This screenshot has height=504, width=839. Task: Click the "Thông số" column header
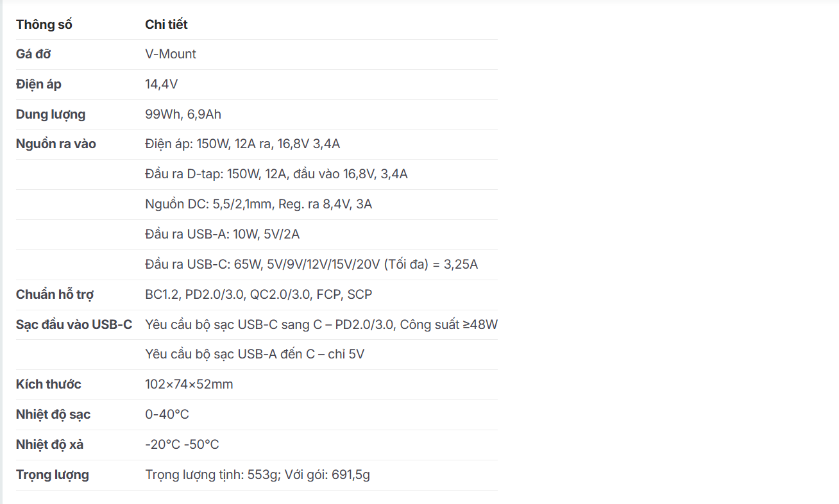coord(44,24)
